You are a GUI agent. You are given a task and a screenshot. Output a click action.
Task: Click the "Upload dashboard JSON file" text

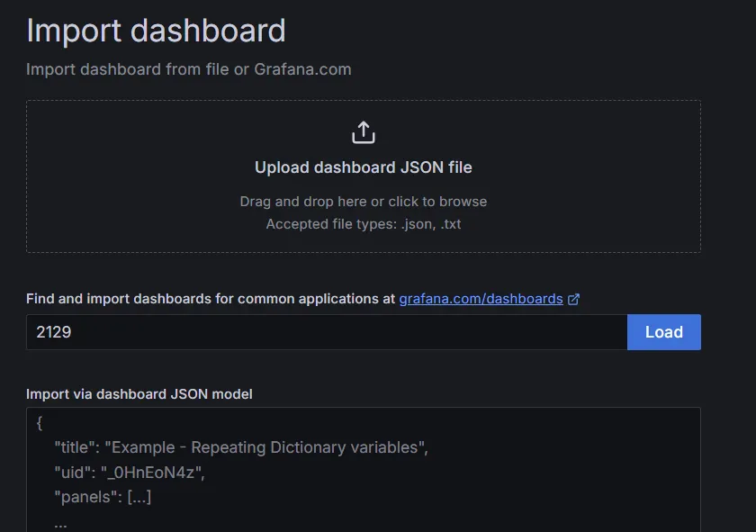tap(363, 167)
